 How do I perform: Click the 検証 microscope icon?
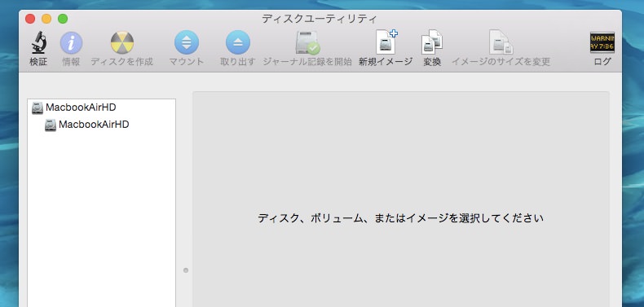38,42
